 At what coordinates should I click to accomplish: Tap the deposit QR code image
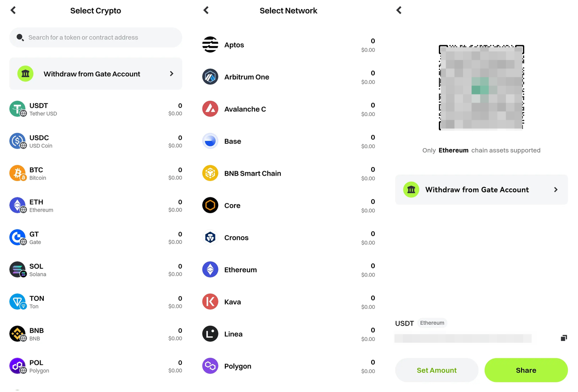coord(481,87)
